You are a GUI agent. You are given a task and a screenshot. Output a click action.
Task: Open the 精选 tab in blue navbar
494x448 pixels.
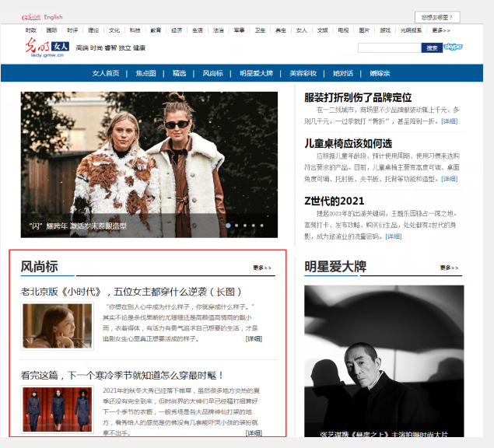tap(179, 73)
